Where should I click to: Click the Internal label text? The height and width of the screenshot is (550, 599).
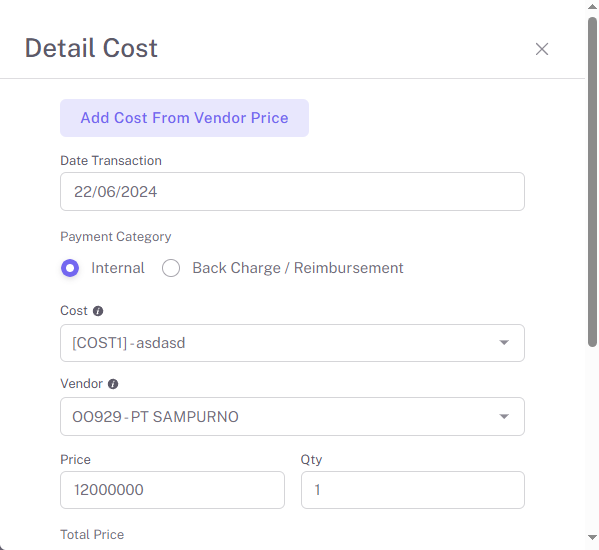click(x=118, y=268)
